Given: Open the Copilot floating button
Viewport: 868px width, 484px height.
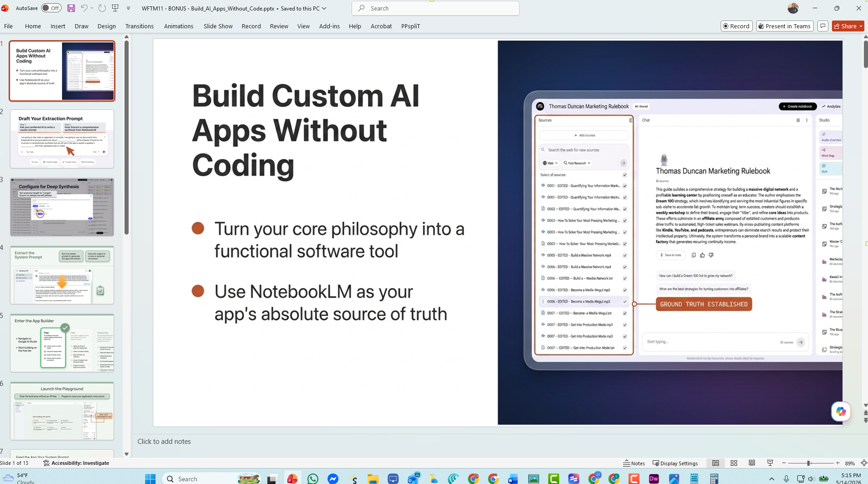Looking at the screenshot, I should point(841,411).
